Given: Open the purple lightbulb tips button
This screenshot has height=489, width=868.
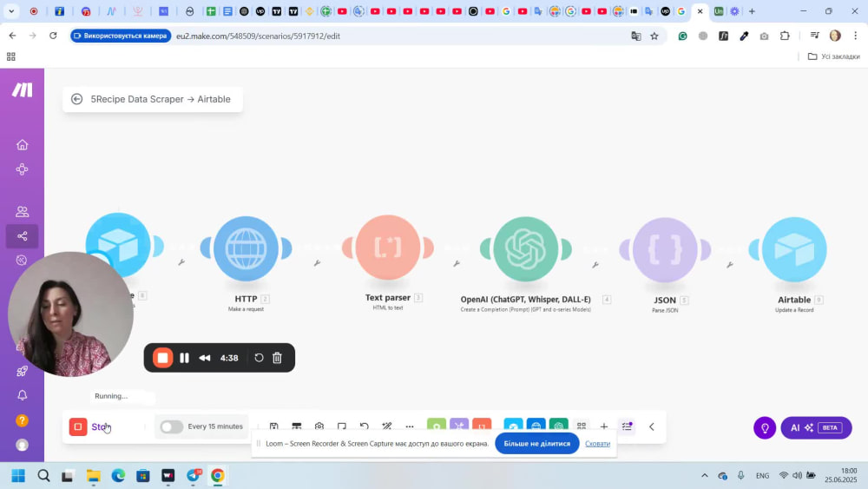Looking at the screenshot, I should coord(765,427).
